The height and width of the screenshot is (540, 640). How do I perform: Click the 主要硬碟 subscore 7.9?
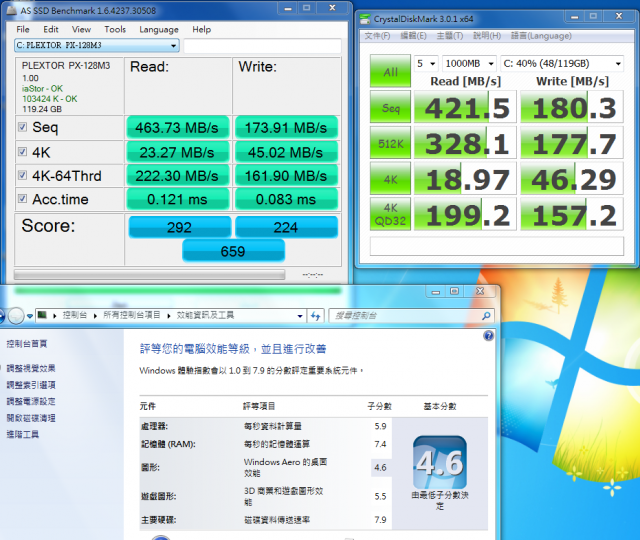coord(380,520)
